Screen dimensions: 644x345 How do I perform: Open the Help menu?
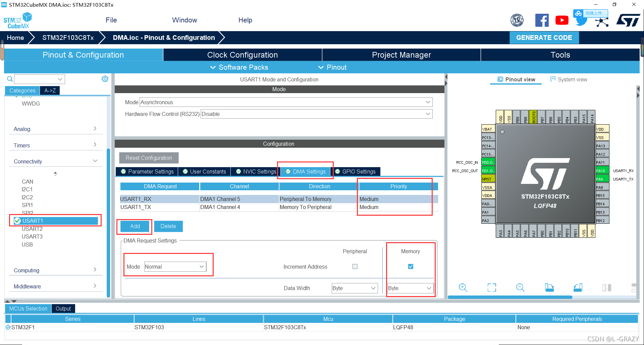click(245, 20)
